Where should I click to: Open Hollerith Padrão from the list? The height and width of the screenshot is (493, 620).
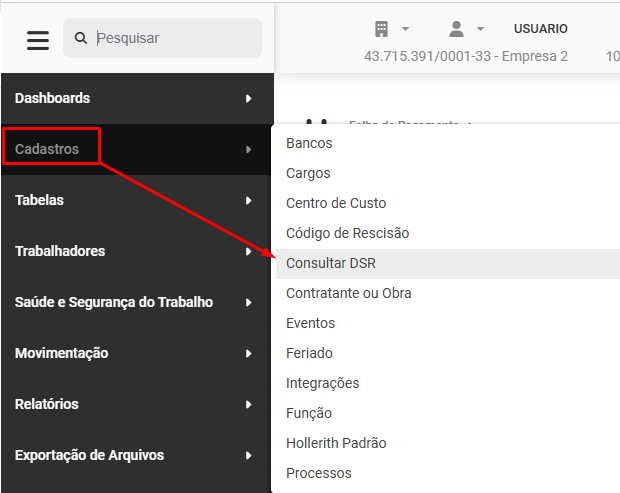point(336,443)
